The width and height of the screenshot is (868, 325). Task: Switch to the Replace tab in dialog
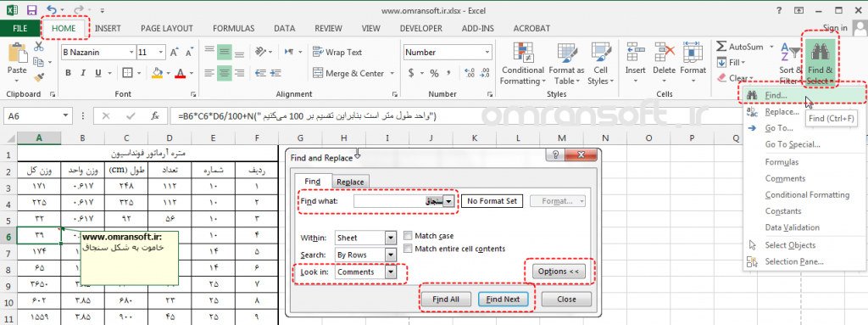(350, 182)
